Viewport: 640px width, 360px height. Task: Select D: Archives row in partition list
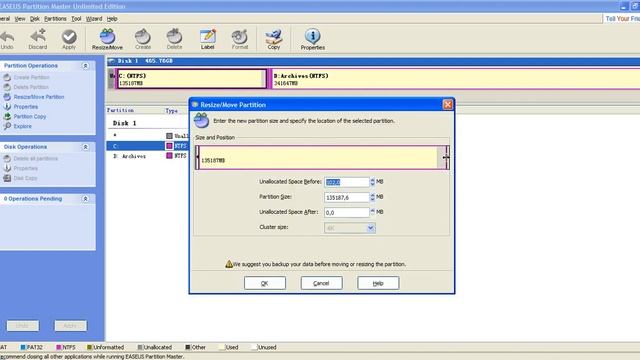pos(147,156)
